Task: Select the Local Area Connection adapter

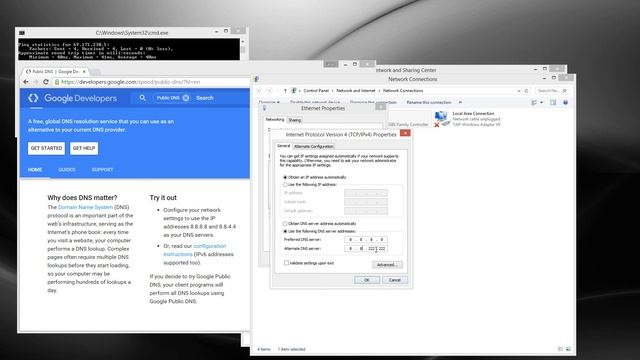Action: pyautogui.click(x=467, y=119)
